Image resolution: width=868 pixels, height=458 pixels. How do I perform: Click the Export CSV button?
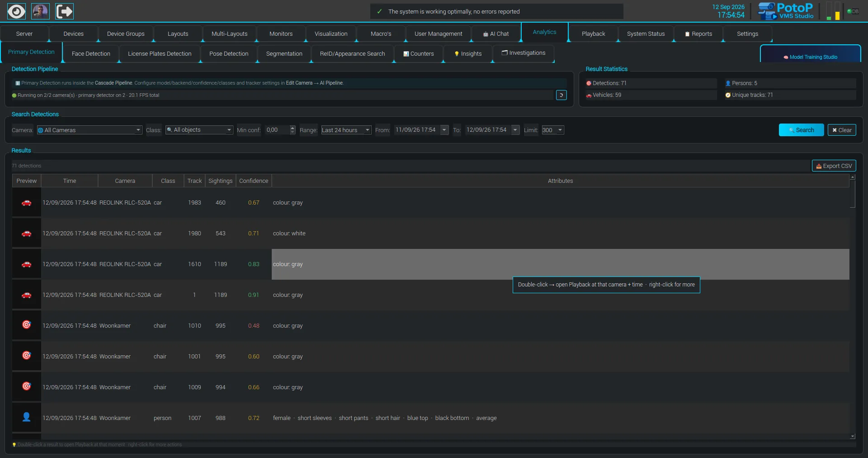click(x=834, y=166)
